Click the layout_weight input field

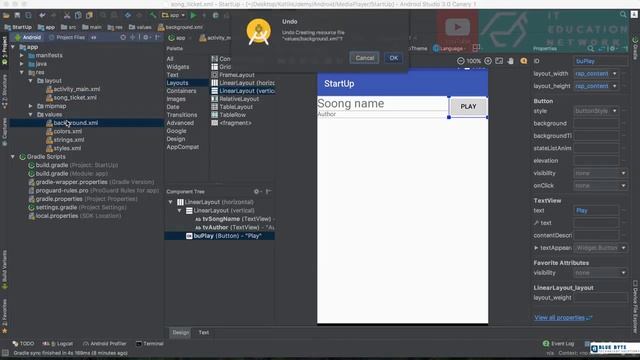600,298
